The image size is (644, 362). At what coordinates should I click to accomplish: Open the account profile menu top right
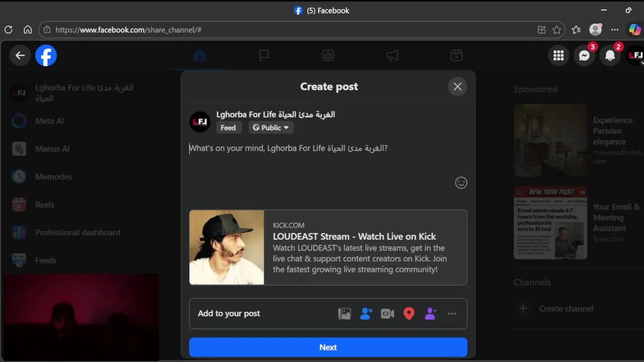(x=635, y=55)
